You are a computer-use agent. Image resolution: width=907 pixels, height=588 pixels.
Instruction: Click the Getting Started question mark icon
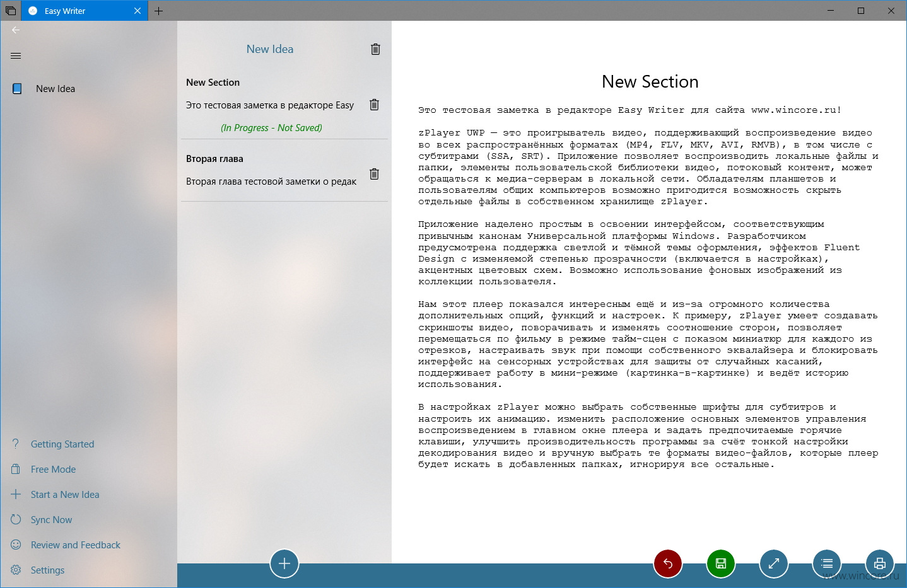[16, 444]
